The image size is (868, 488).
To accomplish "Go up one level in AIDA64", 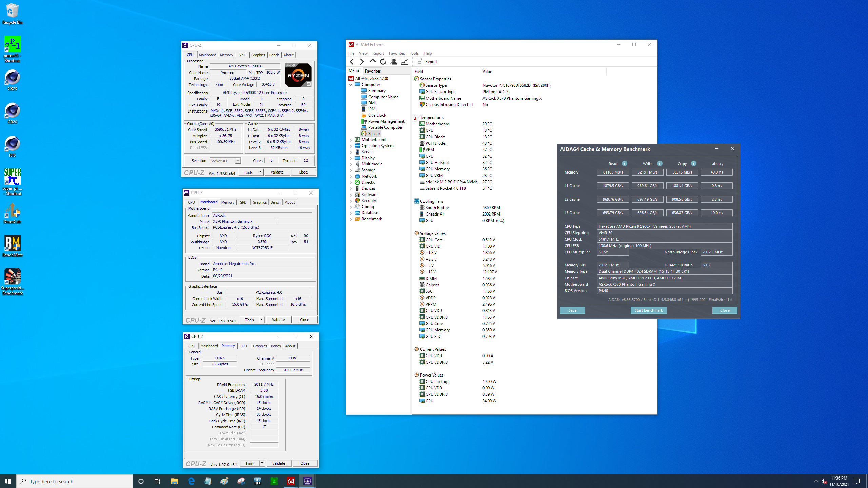I will point(372,62).
